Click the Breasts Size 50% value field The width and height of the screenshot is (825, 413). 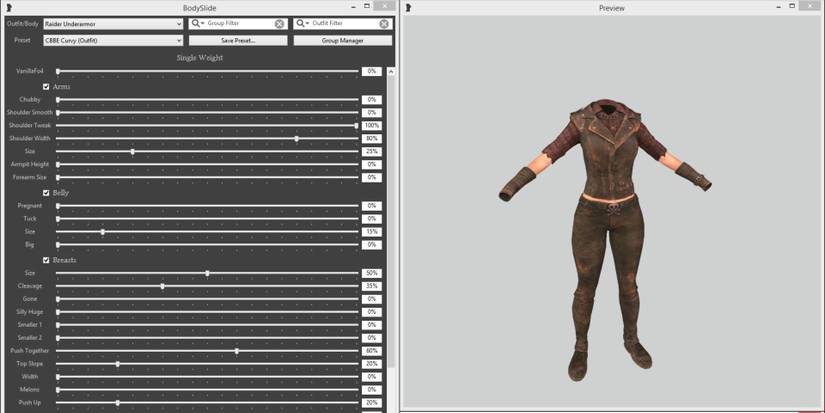tap(371, 274)
